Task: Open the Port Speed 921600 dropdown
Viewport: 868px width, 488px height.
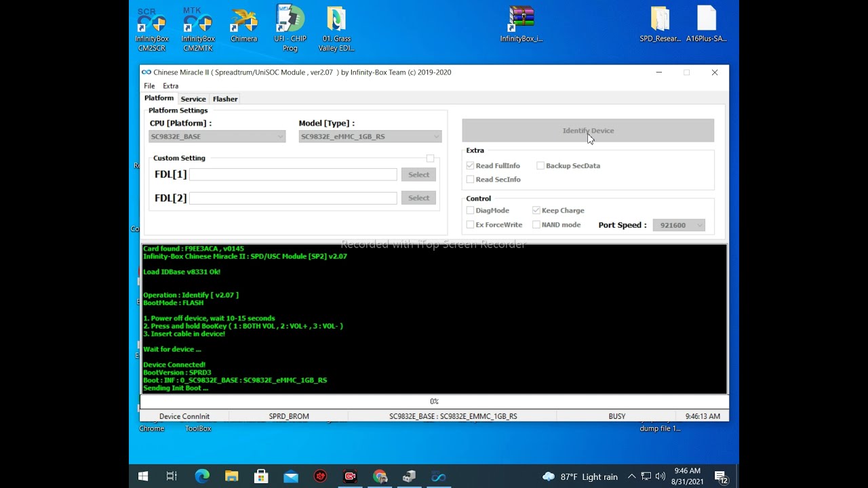Action: pyautogui.click(x=679, y=225)
